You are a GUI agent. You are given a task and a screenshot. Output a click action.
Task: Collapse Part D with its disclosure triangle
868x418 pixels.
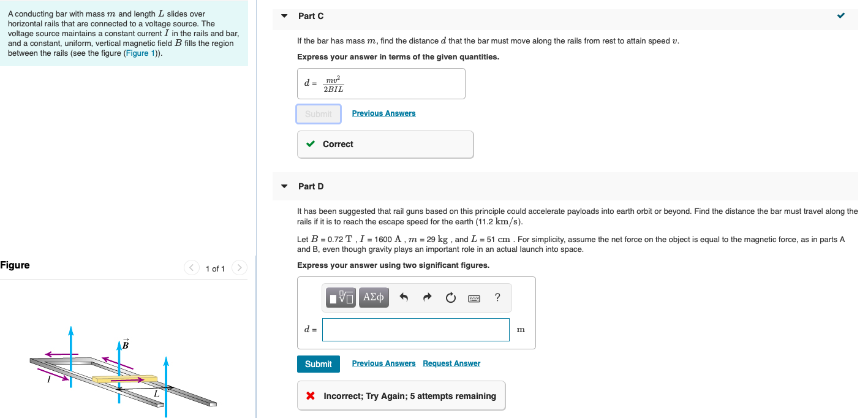[284, 186]
